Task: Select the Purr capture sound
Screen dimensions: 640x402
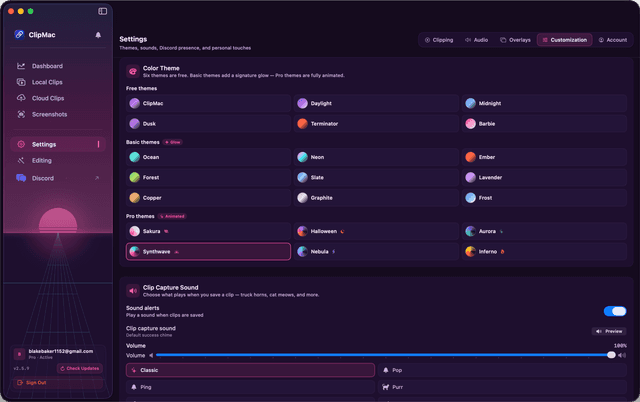Action: click(x=502, y=387)
